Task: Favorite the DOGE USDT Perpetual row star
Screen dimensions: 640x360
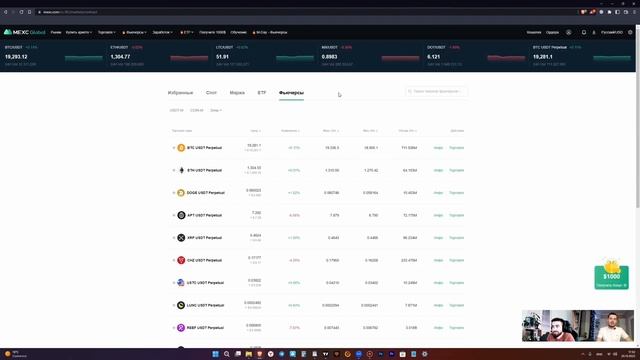Action: (173, 193)
